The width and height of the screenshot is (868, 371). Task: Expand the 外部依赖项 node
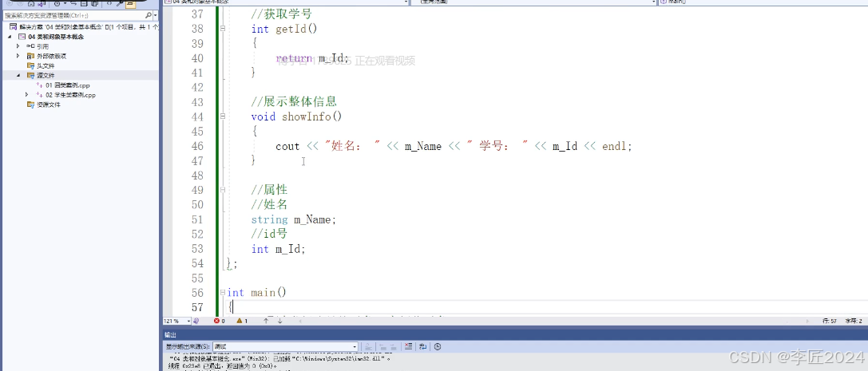tap(18, 56)
